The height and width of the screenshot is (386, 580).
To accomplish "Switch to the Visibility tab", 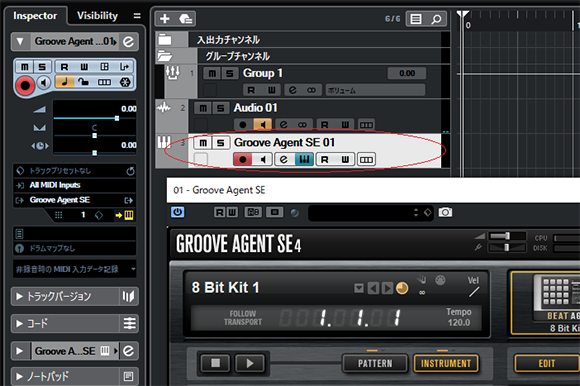I will (x=97, y=16).
